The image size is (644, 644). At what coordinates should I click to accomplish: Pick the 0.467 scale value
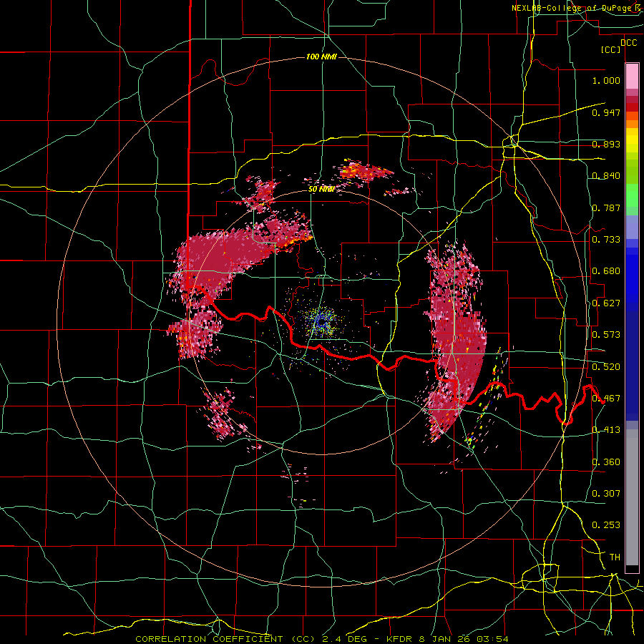click(606, 399)
